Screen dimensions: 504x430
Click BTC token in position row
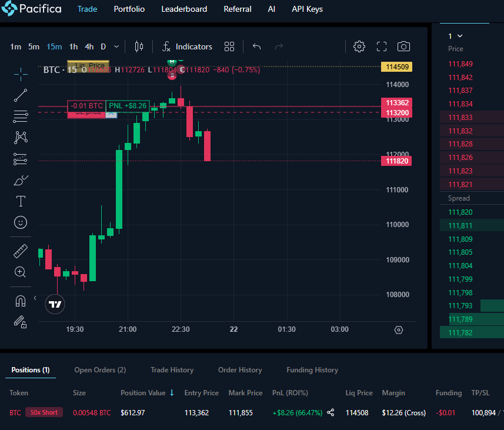tap(15, 412)
